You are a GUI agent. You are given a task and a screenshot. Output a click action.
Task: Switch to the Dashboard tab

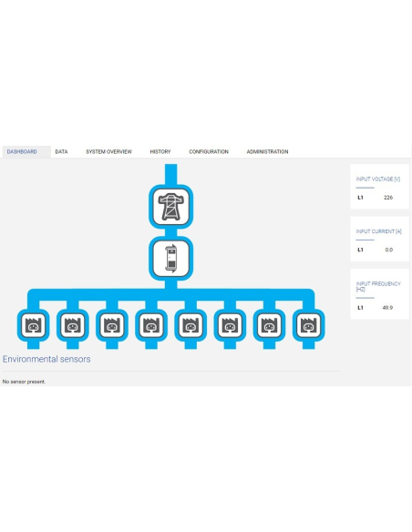point(22,151)
